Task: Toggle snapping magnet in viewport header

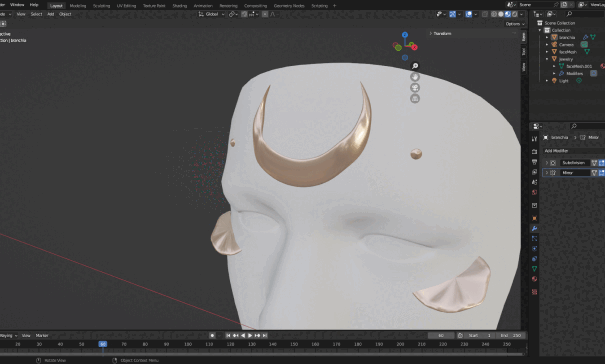Action: [x=244, y=14]
